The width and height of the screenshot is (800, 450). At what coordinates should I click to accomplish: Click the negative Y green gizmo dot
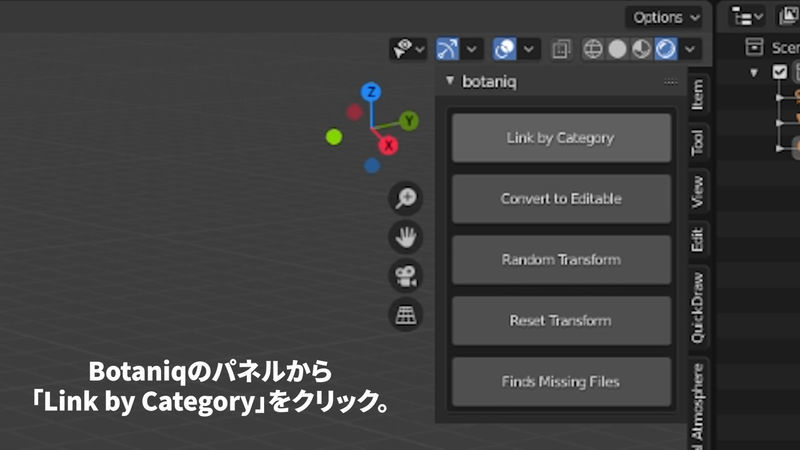click(334, 137)
